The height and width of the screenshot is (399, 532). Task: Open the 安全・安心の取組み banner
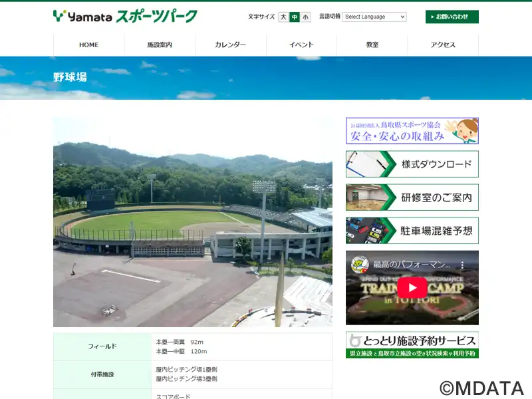[x=412, y=130]
